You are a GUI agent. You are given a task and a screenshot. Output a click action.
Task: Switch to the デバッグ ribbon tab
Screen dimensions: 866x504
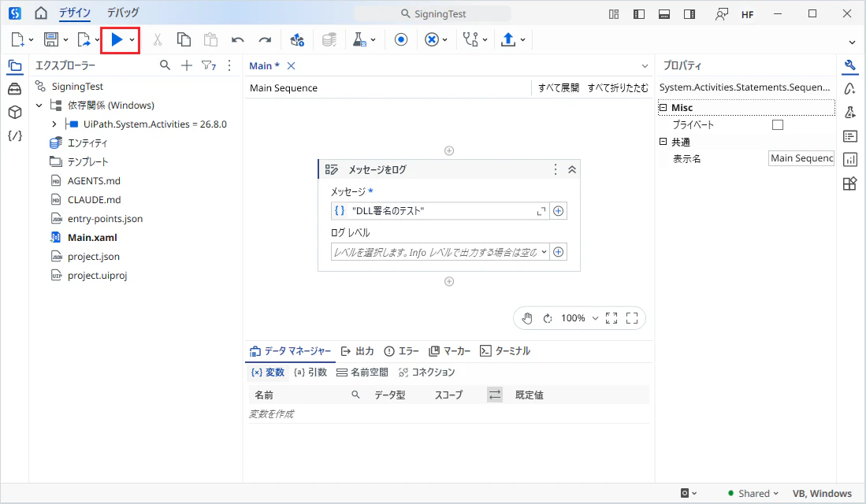123,13
